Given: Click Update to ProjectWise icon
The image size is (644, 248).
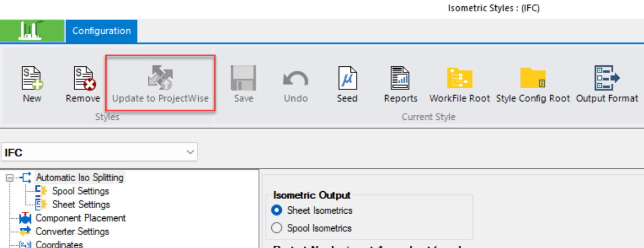Looking at the screenshot, I should click(160, 78).
